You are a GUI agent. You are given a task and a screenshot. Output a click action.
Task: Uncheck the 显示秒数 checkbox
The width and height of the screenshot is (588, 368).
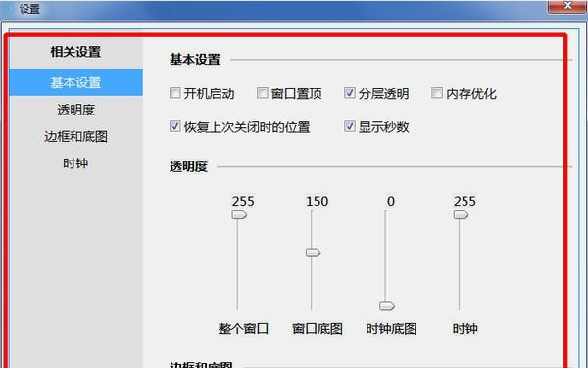(x=350, y=126)
